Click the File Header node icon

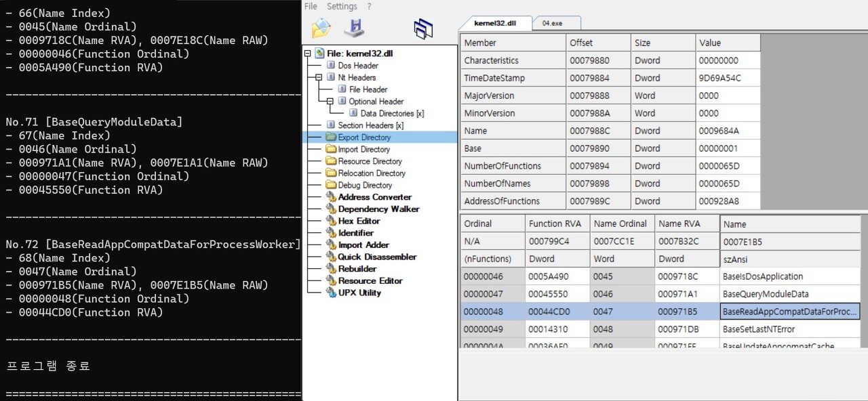pos(342,89)
